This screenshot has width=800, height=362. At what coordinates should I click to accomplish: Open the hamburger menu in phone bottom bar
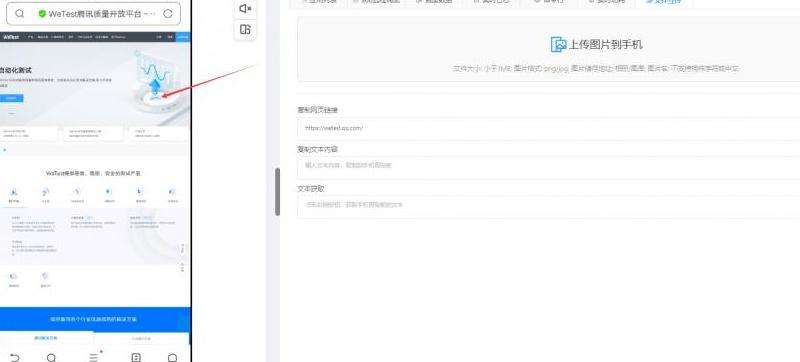pyautogui.click(x=94, y=357)
